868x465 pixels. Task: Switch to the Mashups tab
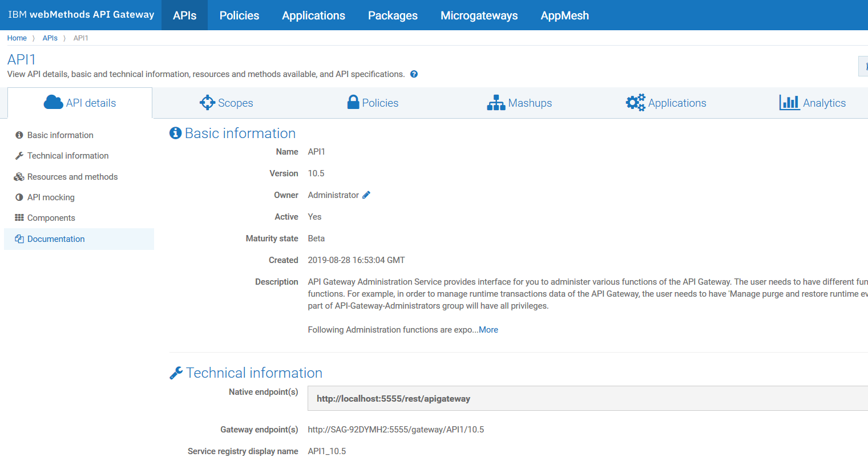point(519,103)
